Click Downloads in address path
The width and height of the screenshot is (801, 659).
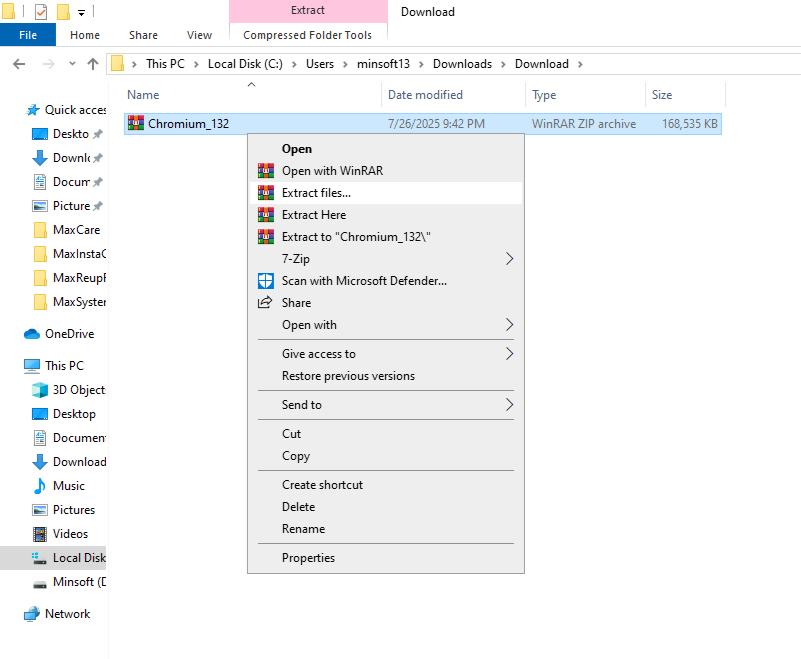tap(462, 64)
